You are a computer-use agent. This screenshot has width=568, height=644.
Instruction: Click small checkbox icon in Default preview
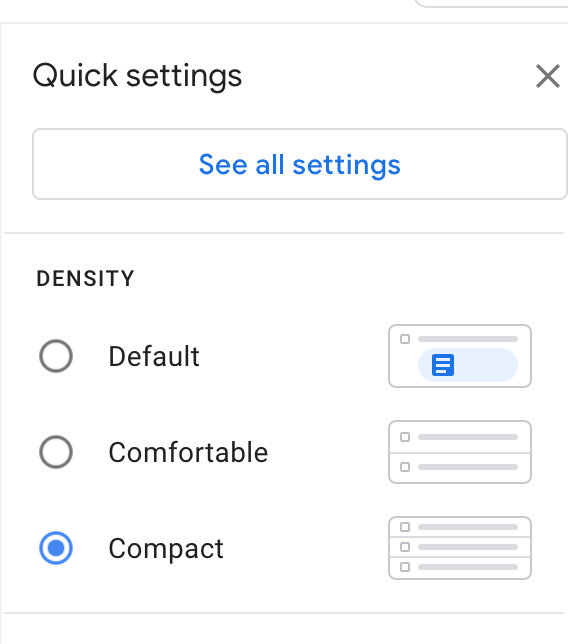coord(405,339)
